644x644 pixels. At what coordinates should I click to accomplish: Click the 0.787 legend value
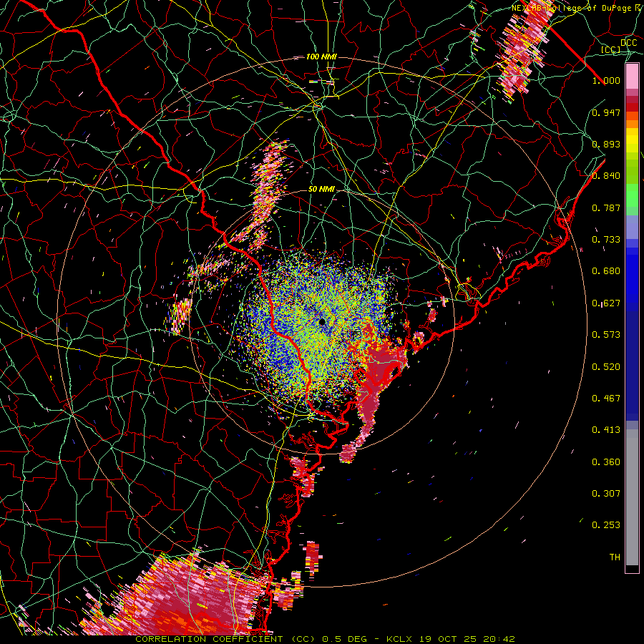pyautogui.click(x=606, y=208)
